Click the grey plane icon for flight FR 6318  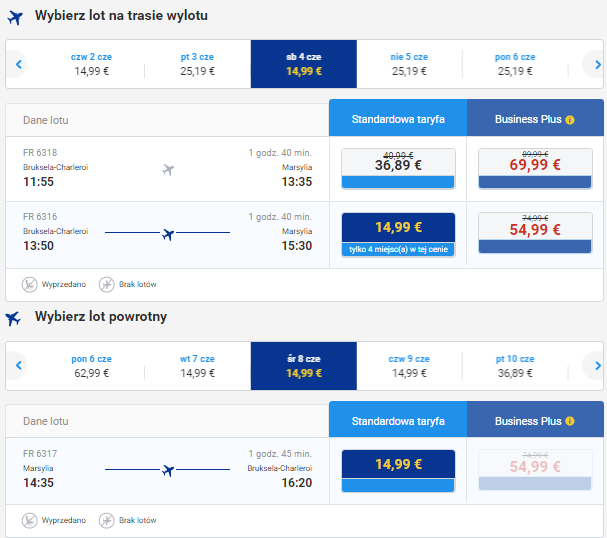[168, 169]
